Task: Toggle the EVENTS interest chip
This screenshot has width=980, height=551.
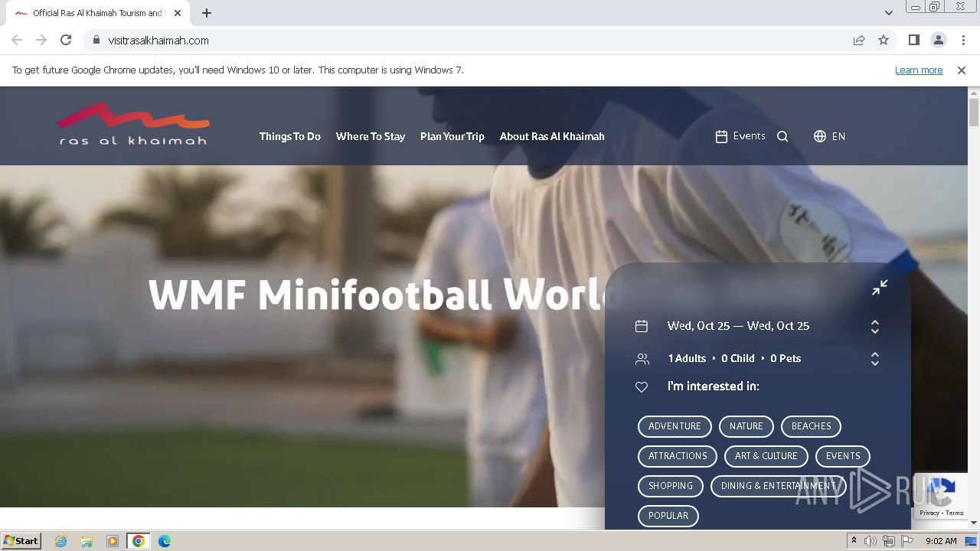Action: click(843, 456)
